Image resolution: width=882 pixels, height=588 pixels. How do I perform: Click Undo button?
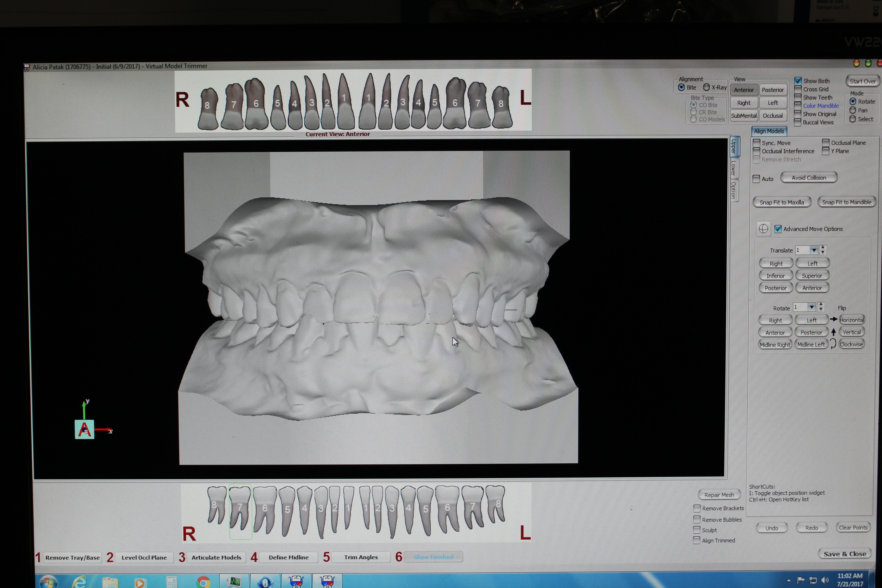tap(771, 528)
